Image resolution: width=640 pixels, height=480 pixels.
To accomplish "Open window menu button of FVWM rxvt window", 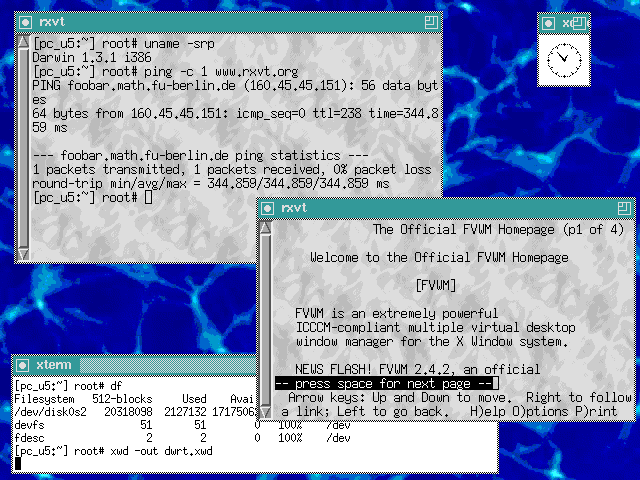I will 267,209.
